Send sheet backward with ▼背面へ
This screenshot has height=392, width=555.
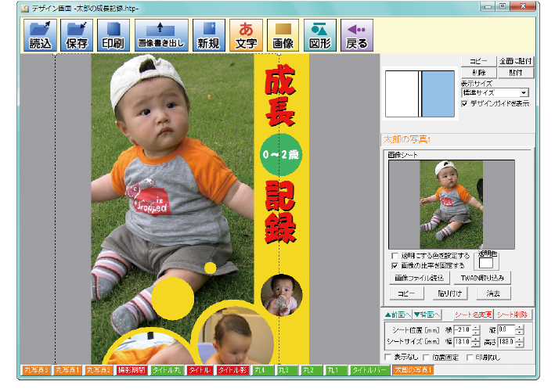[x=427, y=315]
